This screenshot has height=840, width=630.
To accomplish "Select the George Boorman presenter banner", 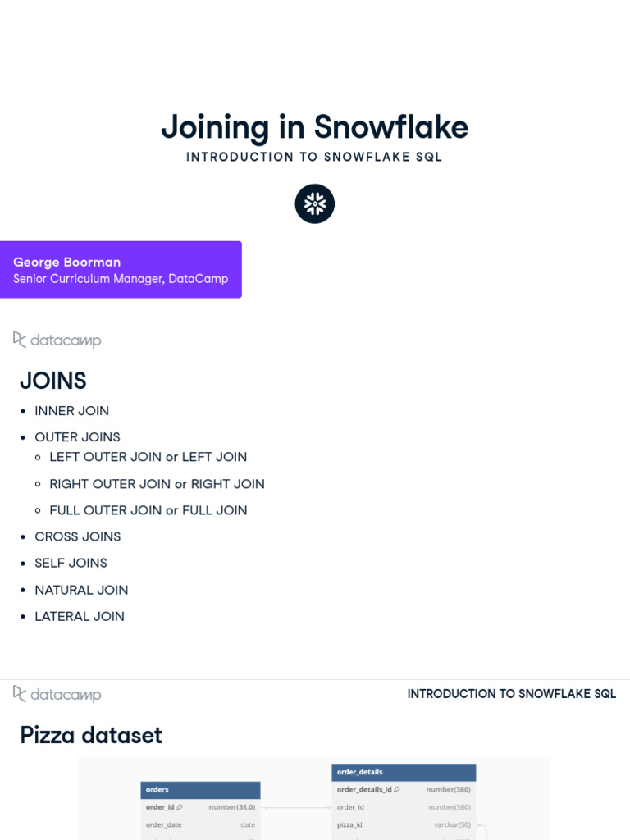I will (x=121, y=270).
